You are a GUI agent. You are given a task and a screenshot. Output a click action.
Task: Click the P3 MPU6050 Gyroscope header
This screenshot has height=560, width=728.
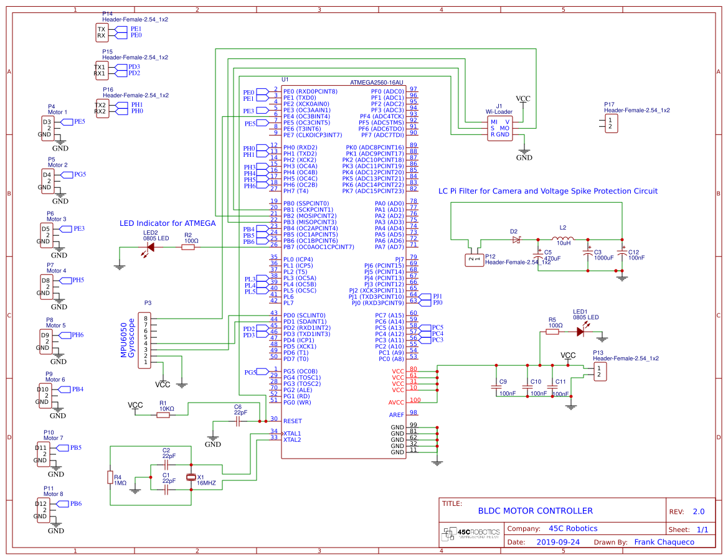coord(144,339)
